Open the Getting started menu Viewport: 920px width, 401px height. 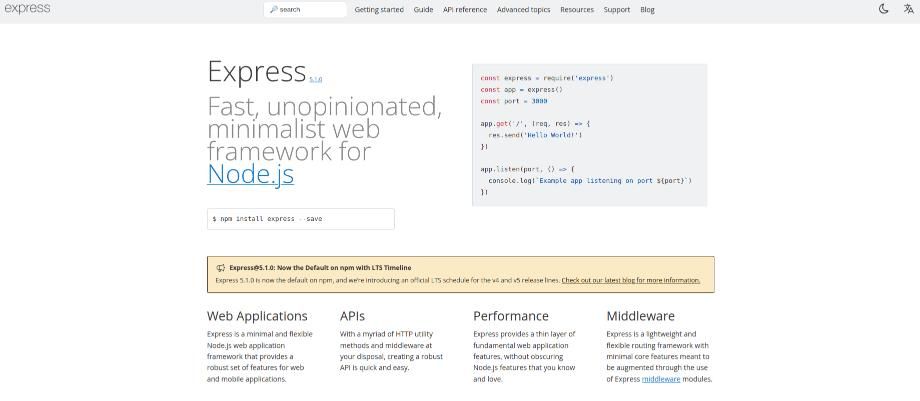379,10
